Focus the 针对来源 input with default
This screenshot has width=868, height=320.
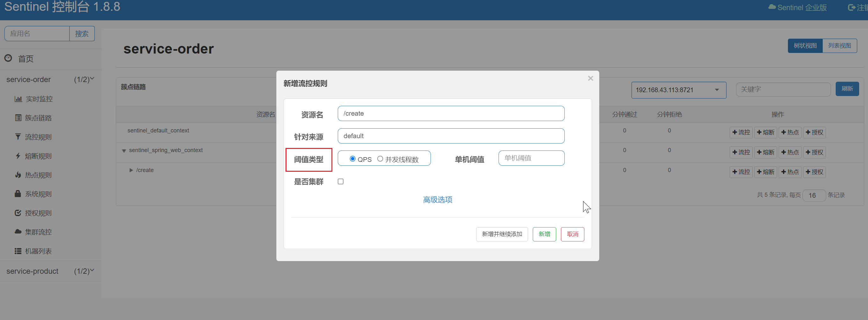451,136
